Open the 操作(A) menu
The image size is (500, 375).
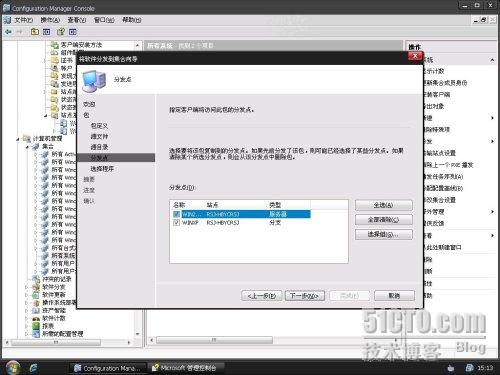(50, 20)
